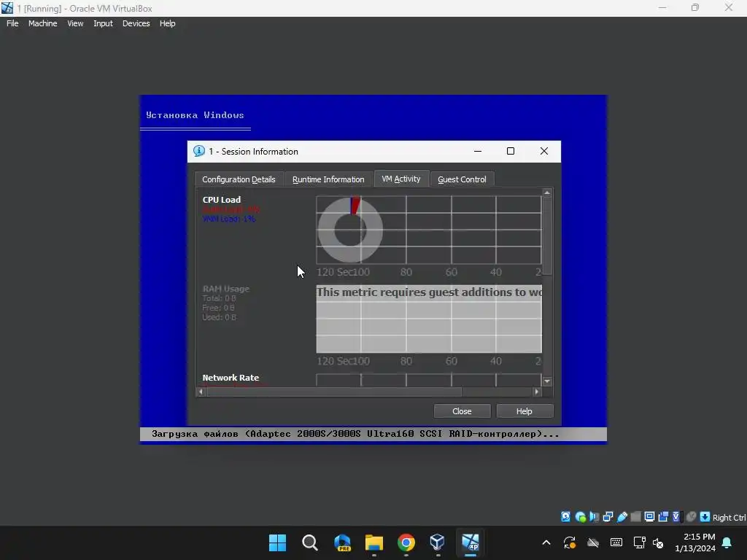
Task: Open the Windows Start menu
Action: pyautogui.click(x=277, y=542)
